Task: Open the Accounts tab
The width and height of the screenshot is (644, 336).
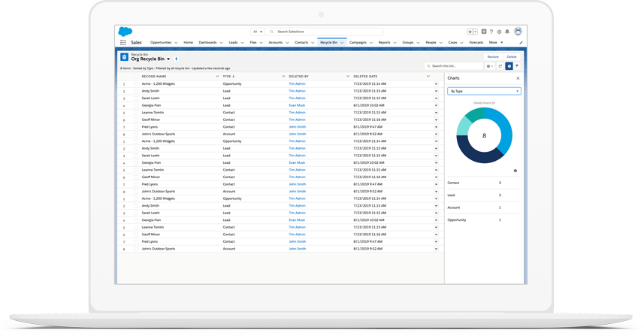Action: [x=276, y=42]
